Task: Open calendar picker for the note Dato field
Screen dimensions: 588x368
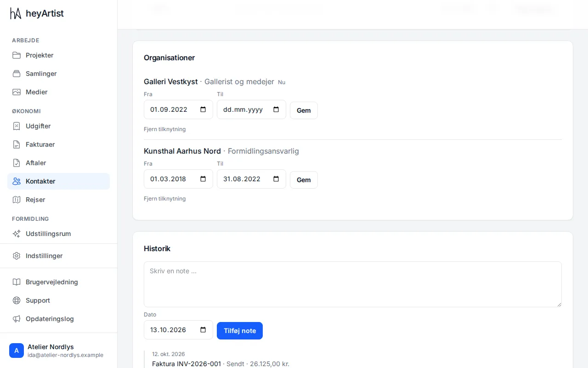Action: coord(203,330)
